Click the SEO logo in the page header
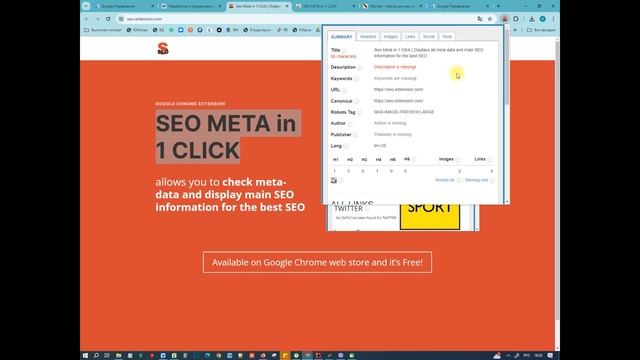The image size is (640, 360). [163, 48]
